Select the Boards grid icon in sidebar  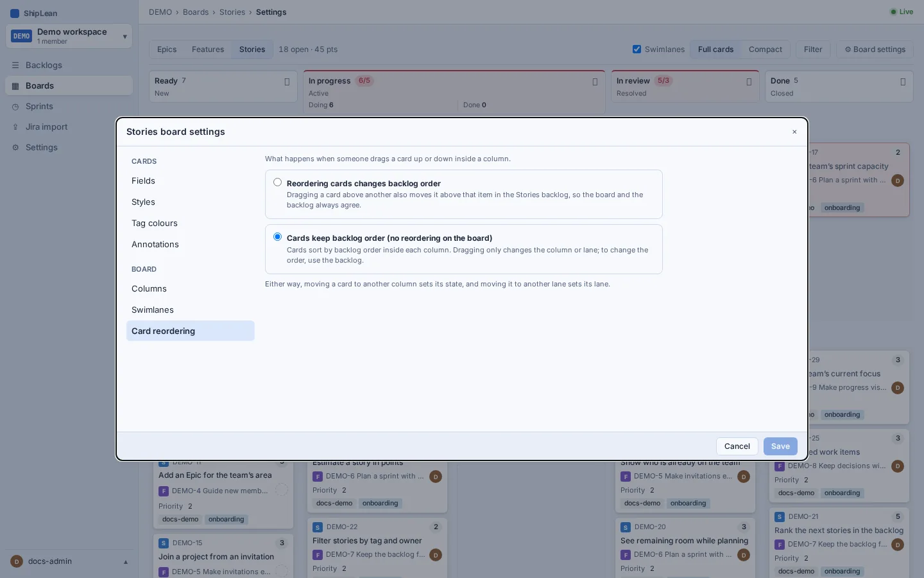15,86
